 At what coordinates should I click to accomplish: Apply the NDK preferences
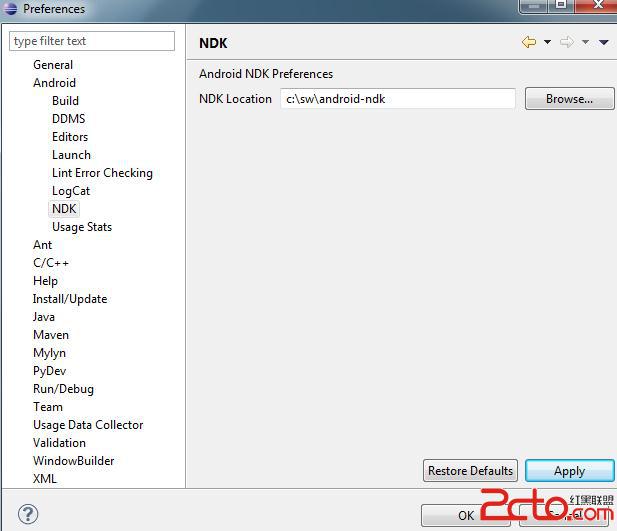pos(569,470)
